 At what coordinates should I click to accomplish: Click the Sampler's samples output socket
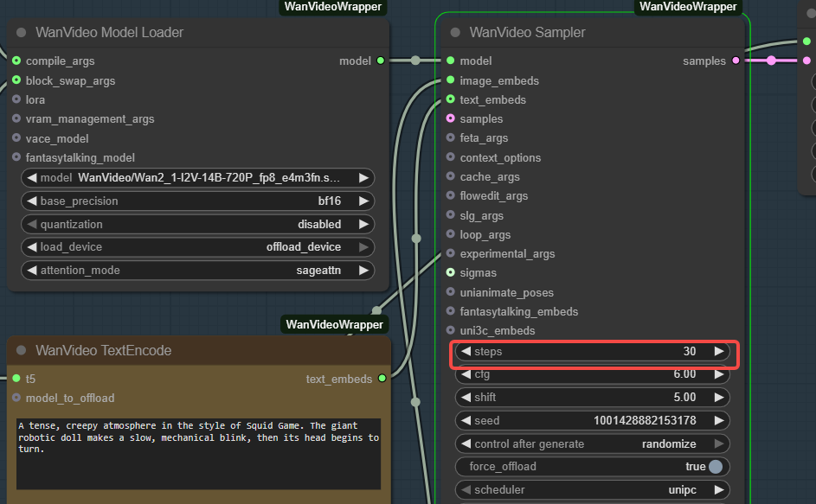tap(736, 61)
